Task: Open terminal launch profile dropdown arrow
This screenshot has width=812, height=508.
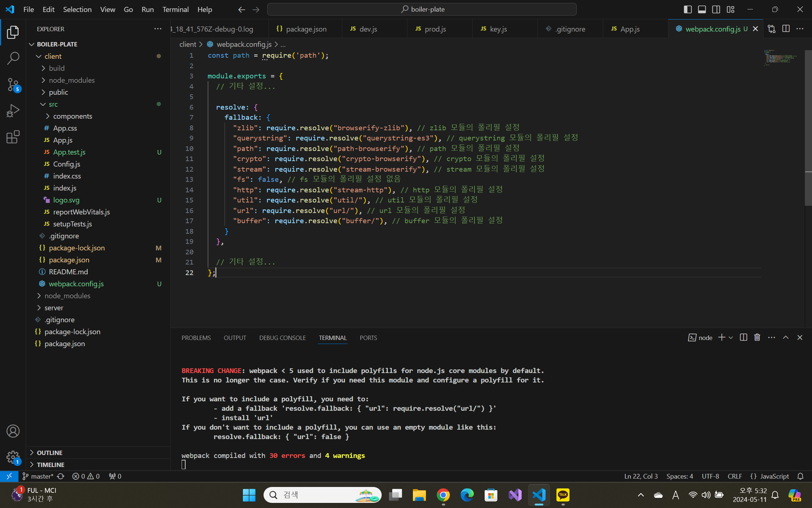Action: [731, 337]
